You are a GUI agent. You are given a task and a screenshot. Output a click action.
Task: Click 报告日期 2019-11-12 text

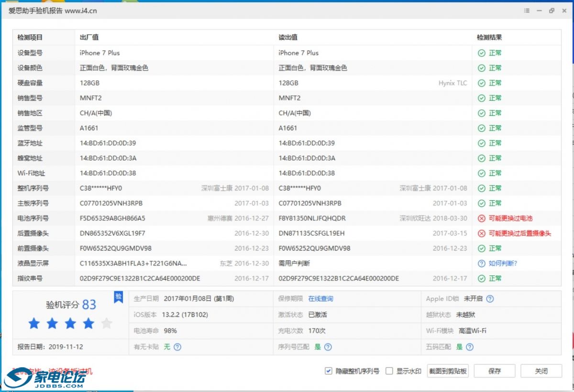pos(50,347)
